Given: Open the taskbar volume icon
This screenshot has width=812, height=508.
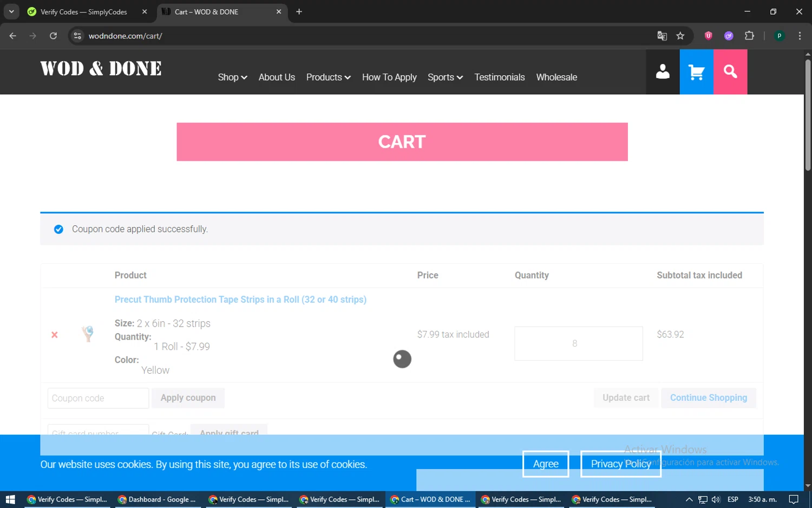Looking at the screenshot, I should click(x=716, y=499).
